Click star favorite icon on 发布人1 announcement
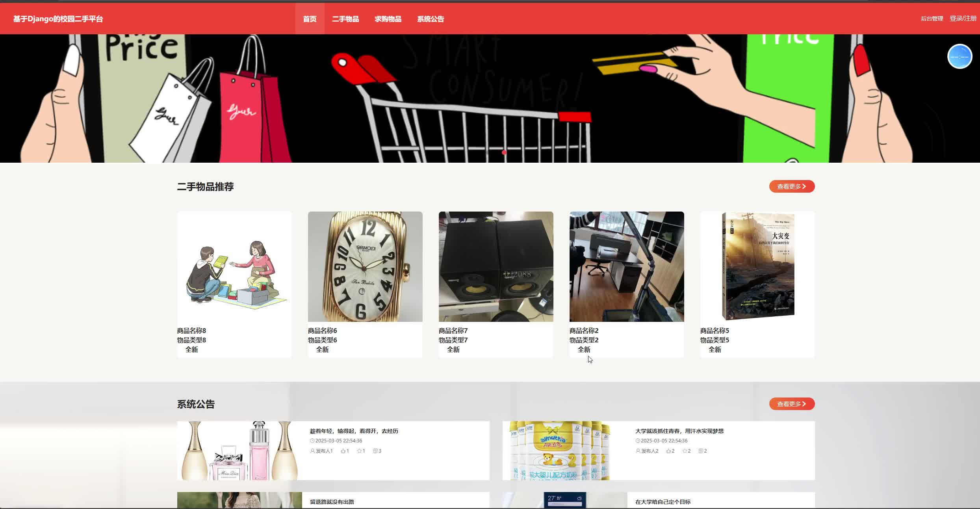This screenshot has width=980, height=509. pos(359,451)
